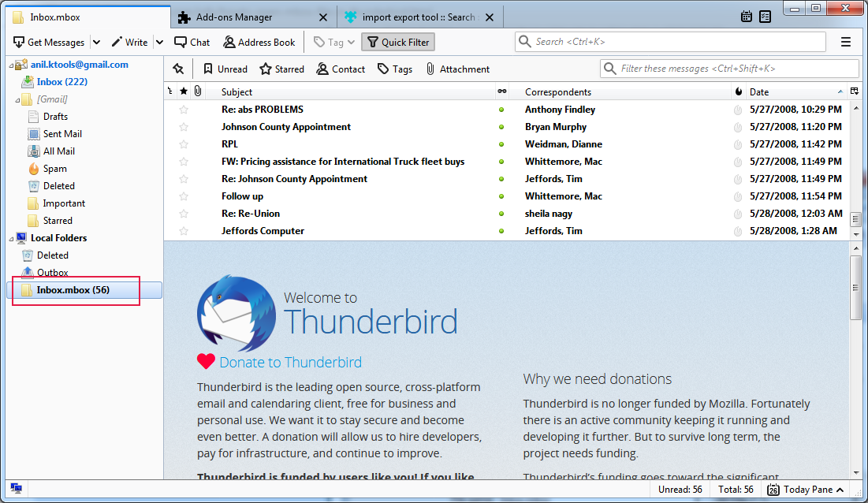Sort by junk status flame column
The image size is (868, 503).
(739, 91)
